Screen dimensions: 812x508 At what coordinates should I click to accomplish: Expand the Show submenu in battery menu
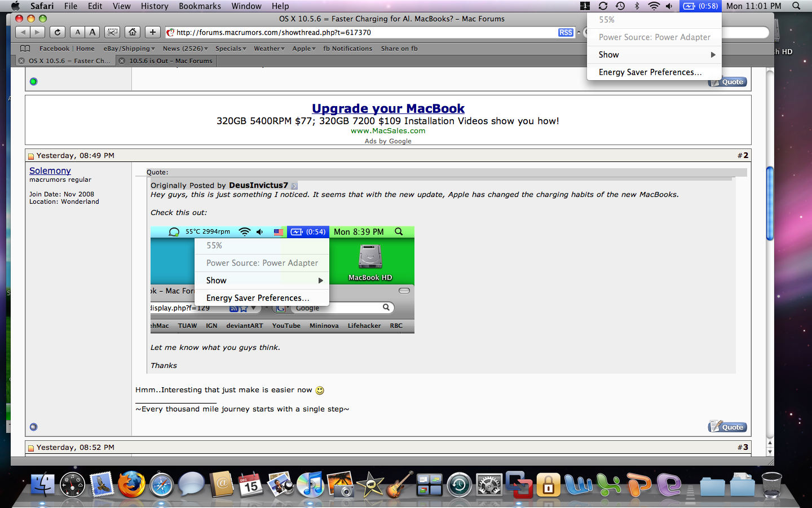(654, 55)
